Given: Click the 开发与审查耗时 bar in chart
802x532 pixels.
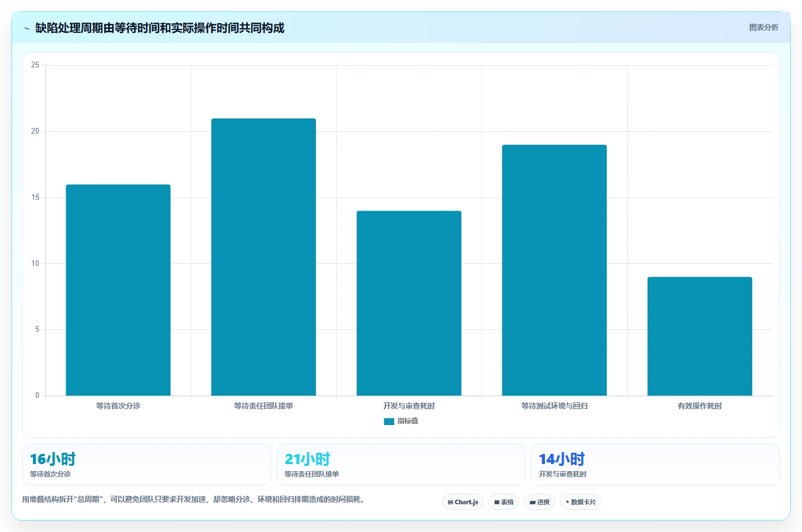Looking at the screenshot, I should coord(409,303).
